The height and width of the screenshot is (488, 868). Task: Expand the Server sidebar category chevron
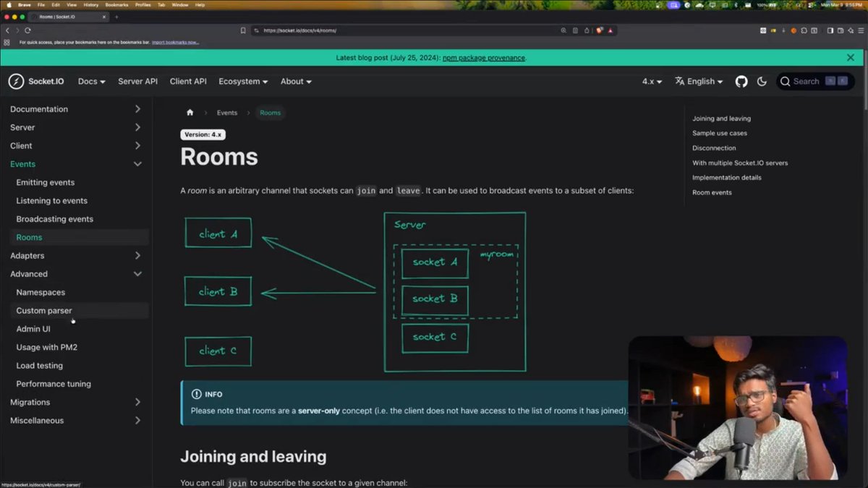click(137, 127)
